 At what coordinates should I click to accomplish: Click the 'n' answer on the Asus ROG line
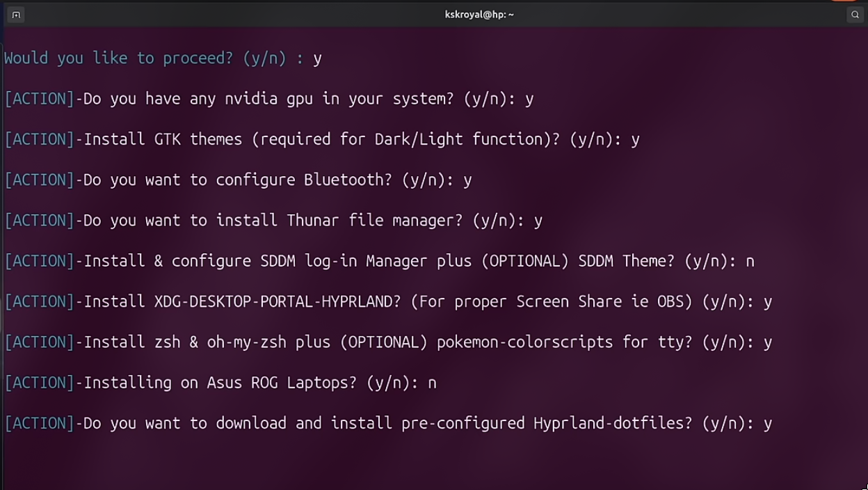click(x=432, y=384)
